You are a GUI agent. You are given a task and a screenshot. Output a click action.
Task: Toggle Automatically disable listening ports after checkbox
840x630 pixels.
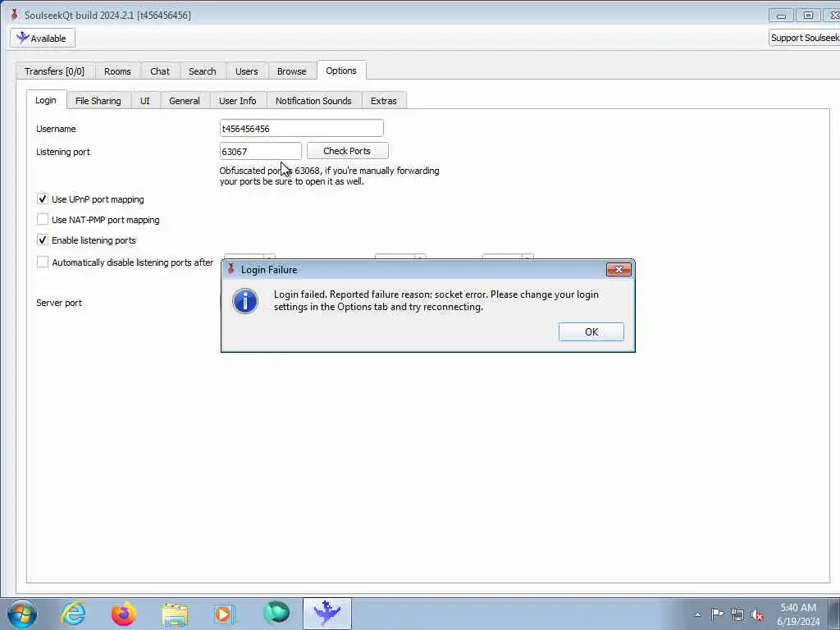(x=43, y=262)
